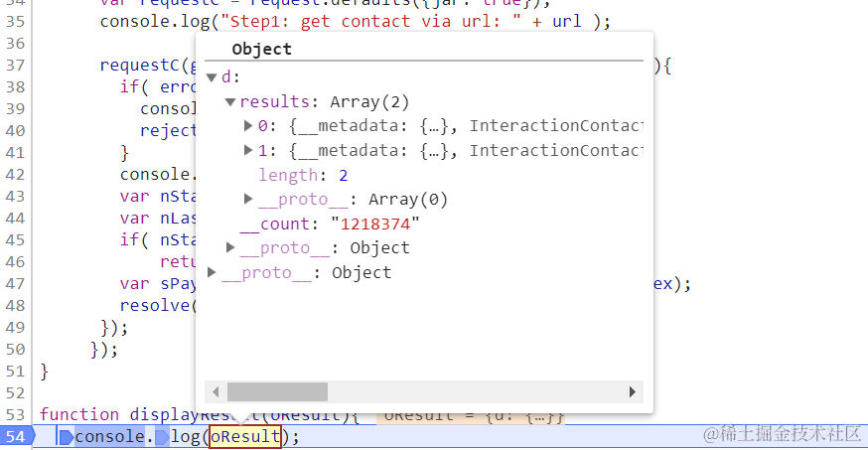Click the url variable on line 35

[x=567, y=22]
